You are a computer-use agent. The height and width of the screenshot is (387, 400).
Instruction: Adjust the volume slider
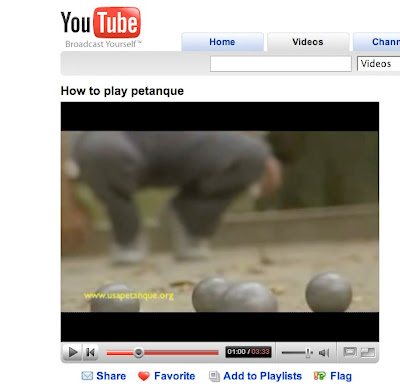tap(297, 352)
